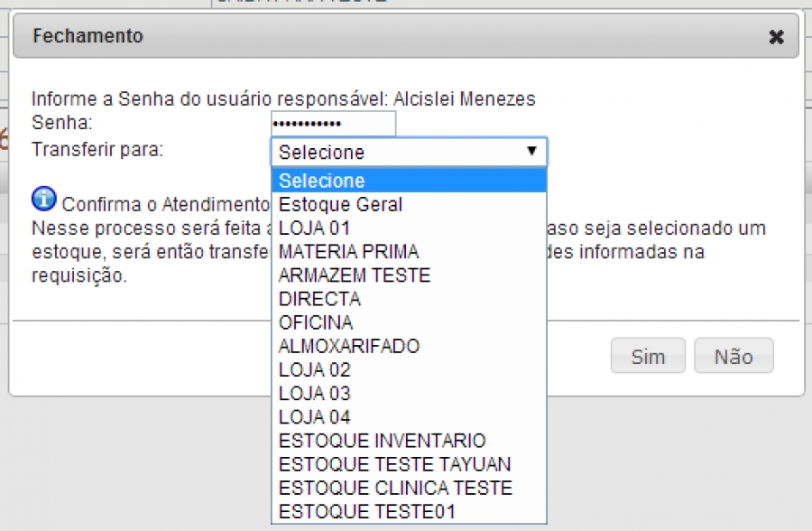Pick LOJA 02 from the list
Image resolution: width=812 pixels, height=531 pixels.
pos(409,370)
